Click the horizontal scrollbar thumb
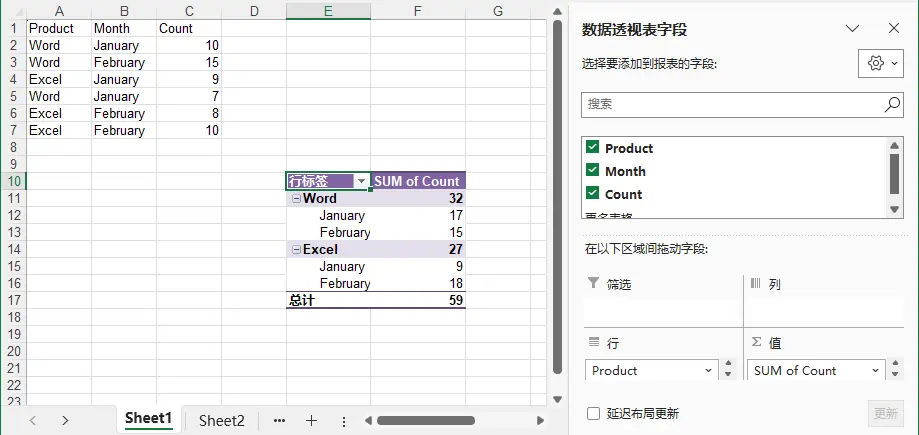 point(426,420)
